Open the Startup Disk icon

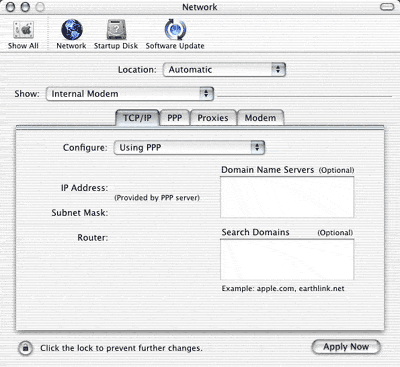116,30
